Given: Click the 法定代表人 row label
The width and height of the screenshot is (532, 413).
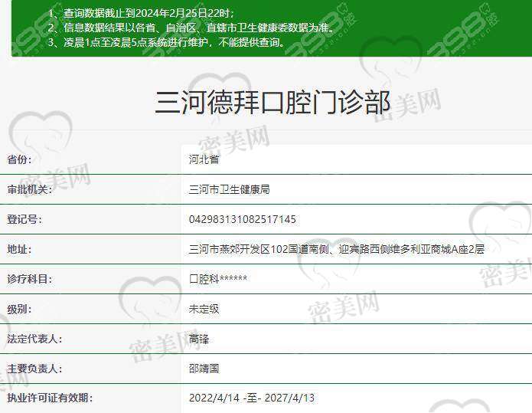Looking at the screenshot, I should tap(34, 339).
